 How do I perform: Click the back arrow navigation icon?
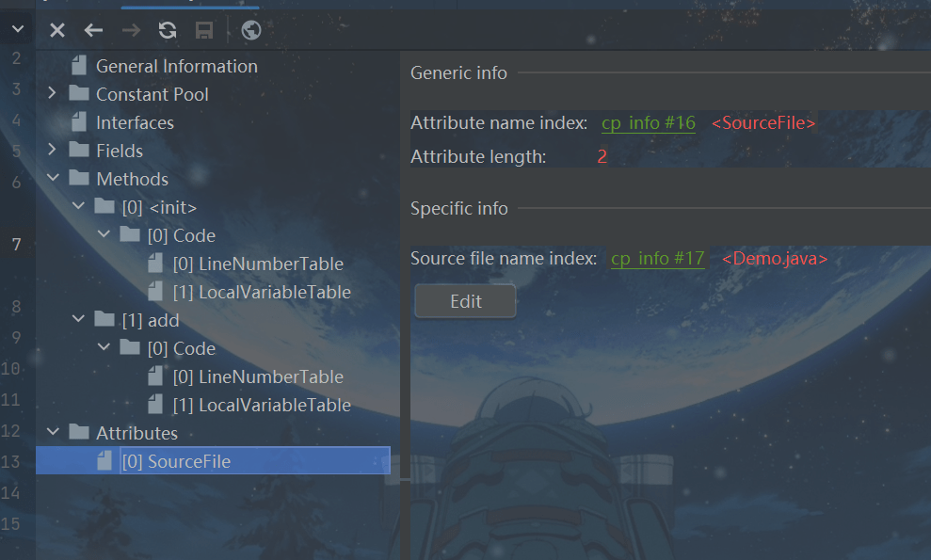(93, 30)
